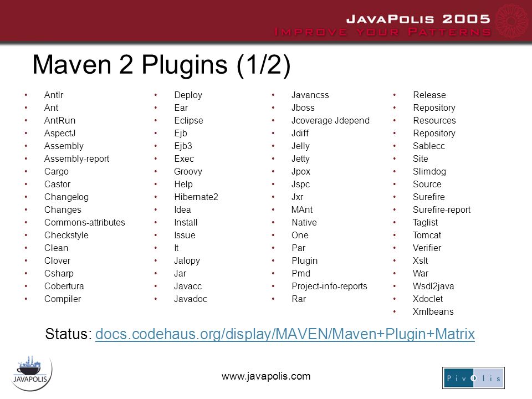Select the Tomcat list item
The width and height of the screenshot is (532, 399).
coord(427,236)
